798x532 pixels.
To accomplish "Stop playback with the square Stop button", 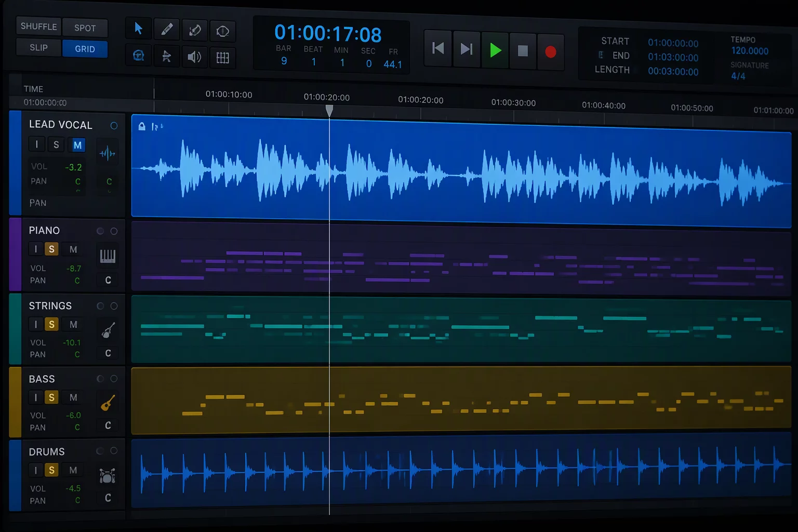I will [523, 51].
